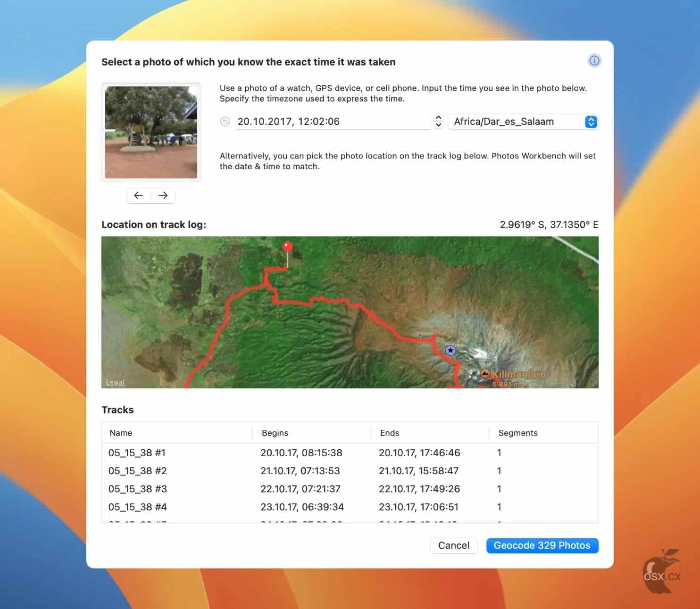700x609 pixels.
Task: Click the date time field 20.10.2017, 12:02:06
Action: (x=333, y=122)
